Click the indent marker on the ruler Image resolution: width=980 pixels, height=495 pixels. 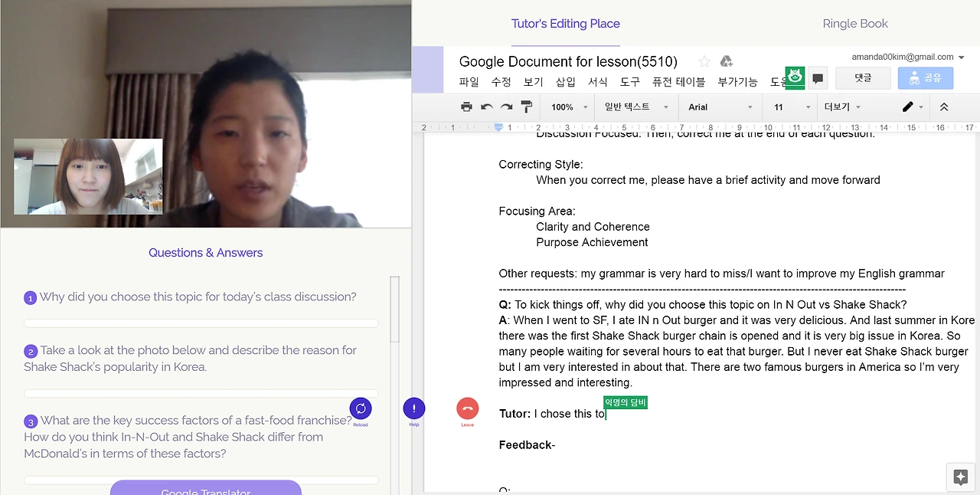[498, 127]
